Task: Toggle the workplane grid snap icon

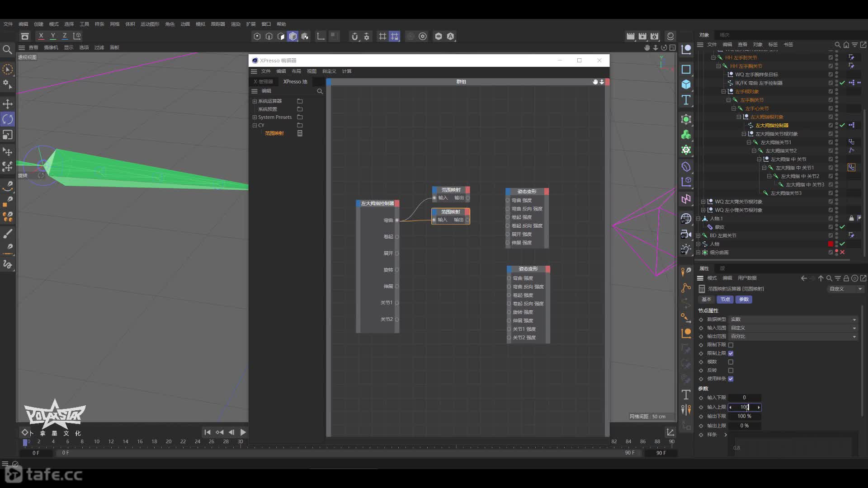Action: [395, 37]
